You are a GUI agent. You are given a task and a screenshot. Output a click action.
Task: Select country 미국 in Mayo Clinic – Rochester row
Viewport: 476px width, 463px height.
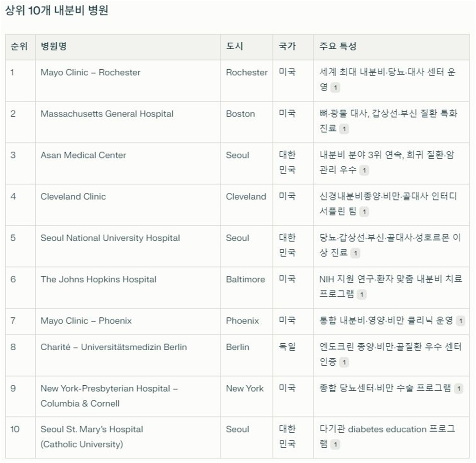287,72
